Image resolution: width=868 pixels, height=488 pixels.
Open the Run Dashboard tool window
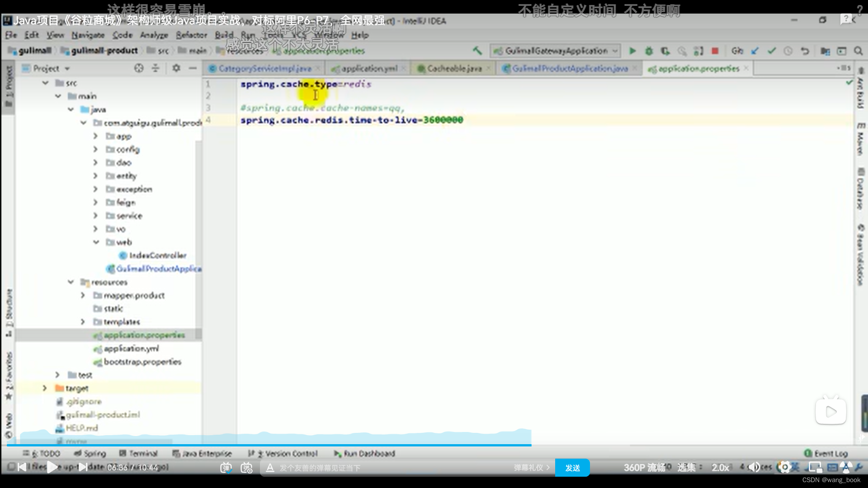click(364, 453)
